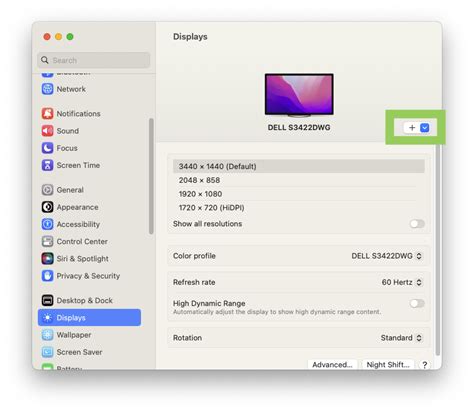This screenshot has height=412, width=474.
Task: Click the plus add display button
Action: (x=412, y=128)
